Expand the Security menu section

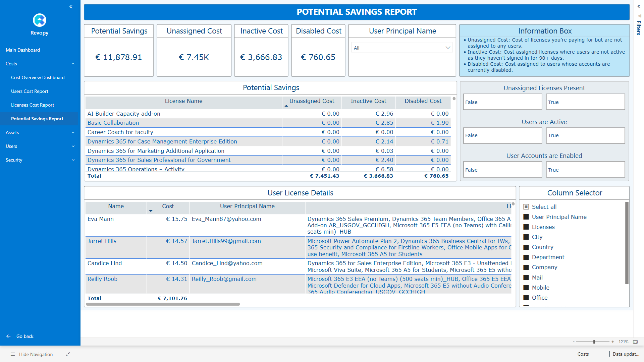pos(40,160)
